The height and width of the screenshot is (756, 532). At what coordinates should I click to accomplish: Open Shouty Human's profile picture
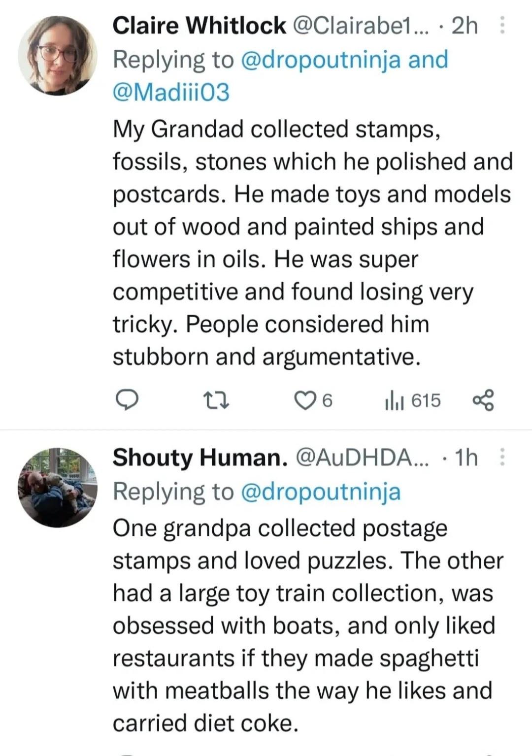coord(58,488)
